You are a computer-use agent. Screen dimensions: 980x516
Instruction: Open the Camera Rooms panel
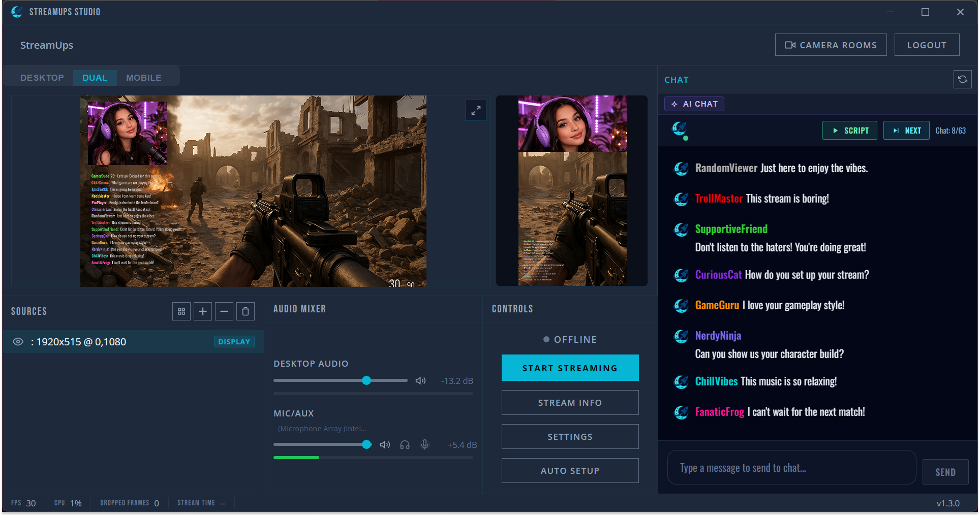[831, 45]
